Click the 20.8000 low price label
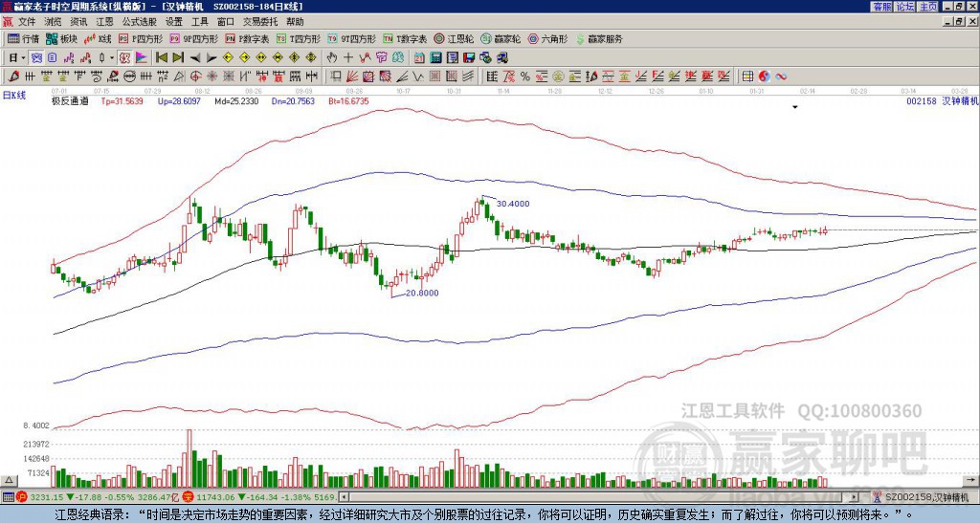 click(422, 293)
